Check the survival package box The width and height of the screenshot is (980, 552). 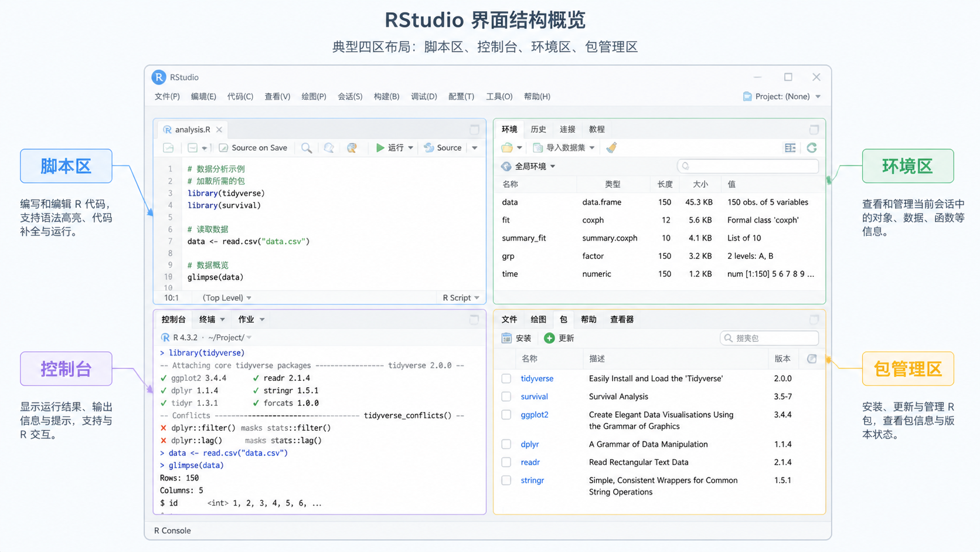(x=506, y=397)
